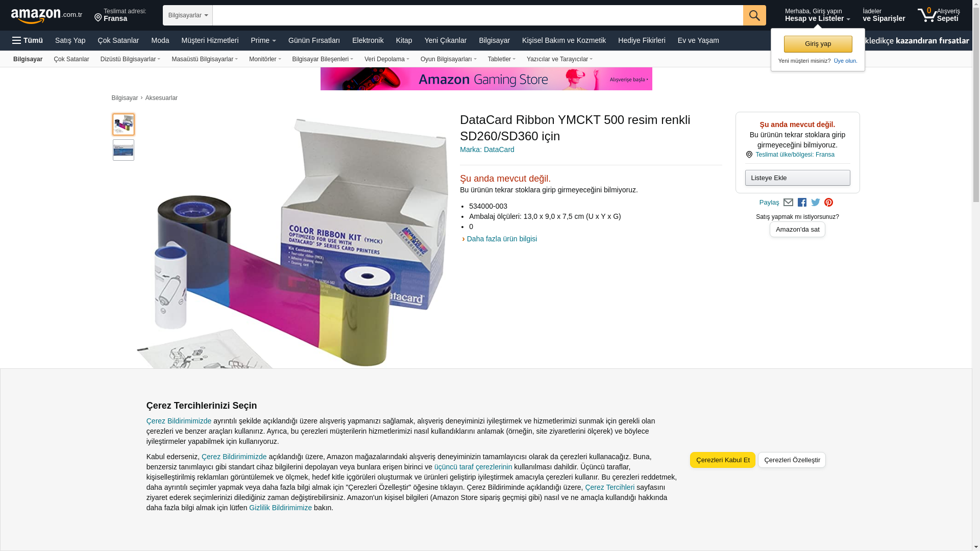
Task: Click the Çerezleri Kabul Et button
Action: [x=722, y=460]
